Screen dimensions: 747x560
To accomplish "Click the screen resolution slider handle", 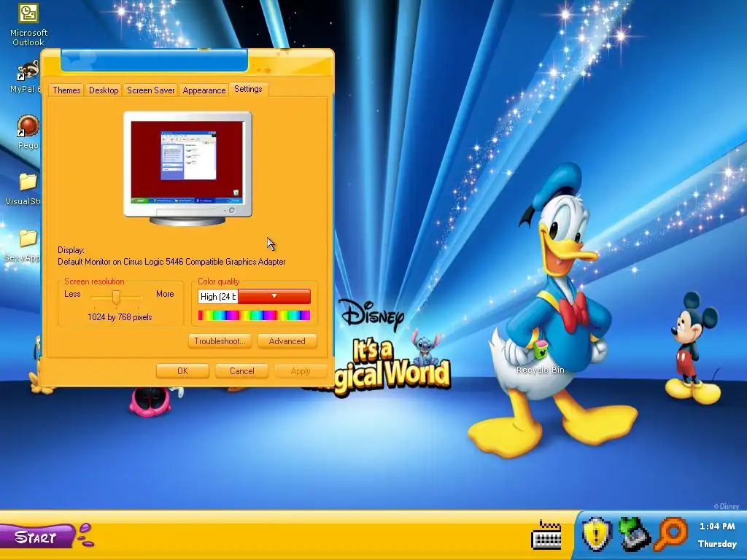I will (x=116, y=297).
